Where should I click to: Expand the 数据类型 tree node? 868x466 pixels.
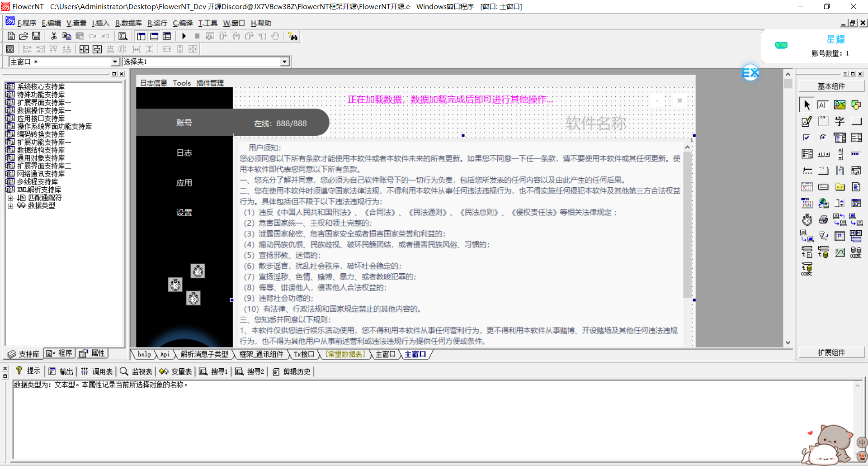pyautogui.click(x=10, y=206)
